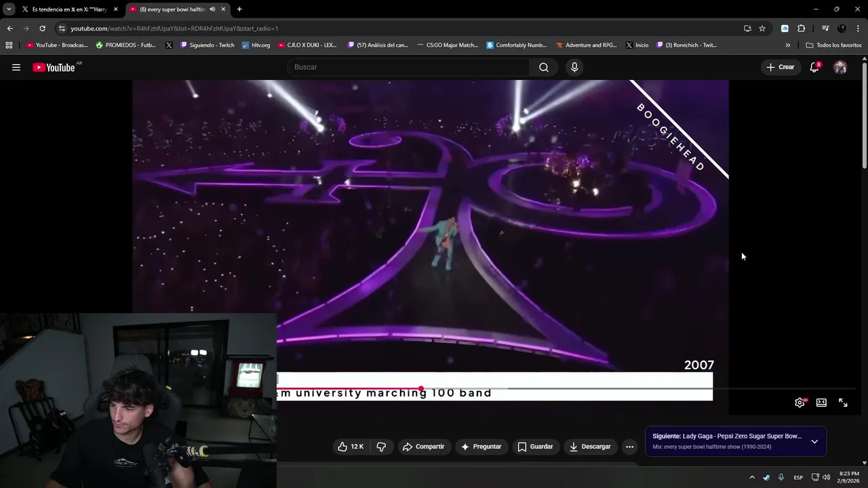Expand the Siguiente playlist panel chevron
Image resolution: width=868 pixels, height=488 pixels.
pyautogui.click(x=814, y=441)
